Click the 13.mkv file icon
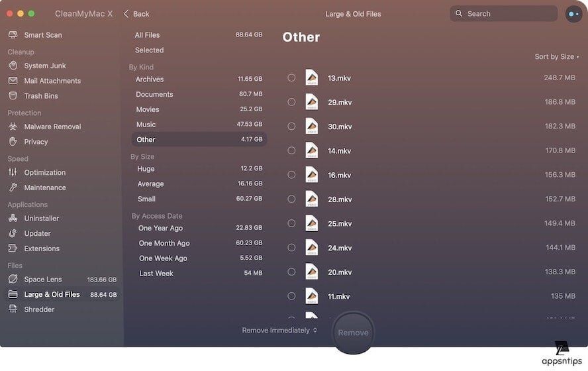588x371 pixels. [312, 78]
